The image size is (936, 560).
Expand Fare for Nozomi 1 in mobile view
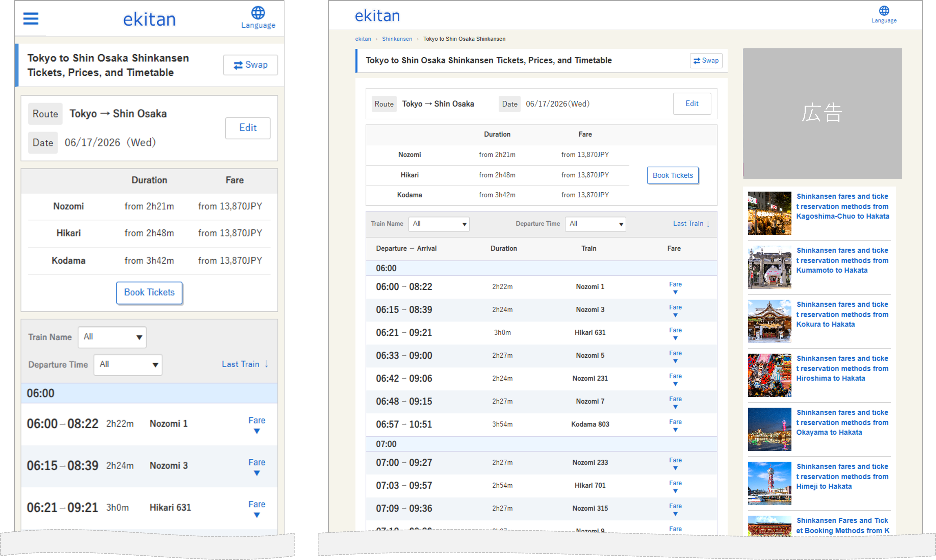pos(257,424)
